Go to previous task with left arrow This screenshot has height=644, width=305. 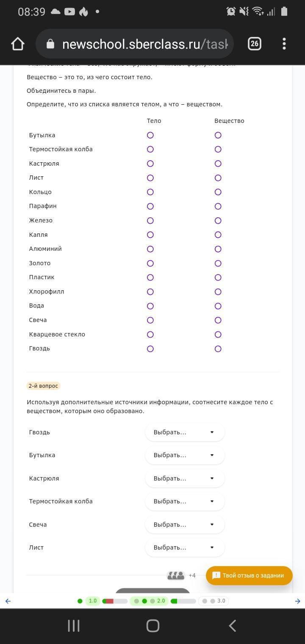(8, 601)
